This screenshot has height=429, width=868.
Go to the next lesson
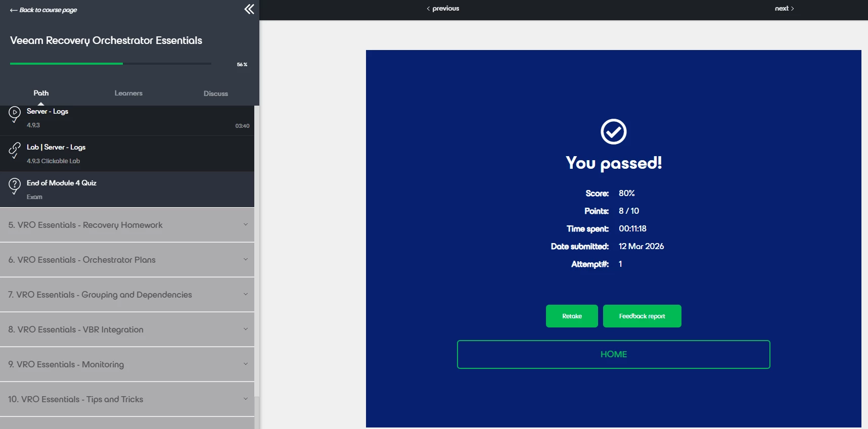click(785, 9)
